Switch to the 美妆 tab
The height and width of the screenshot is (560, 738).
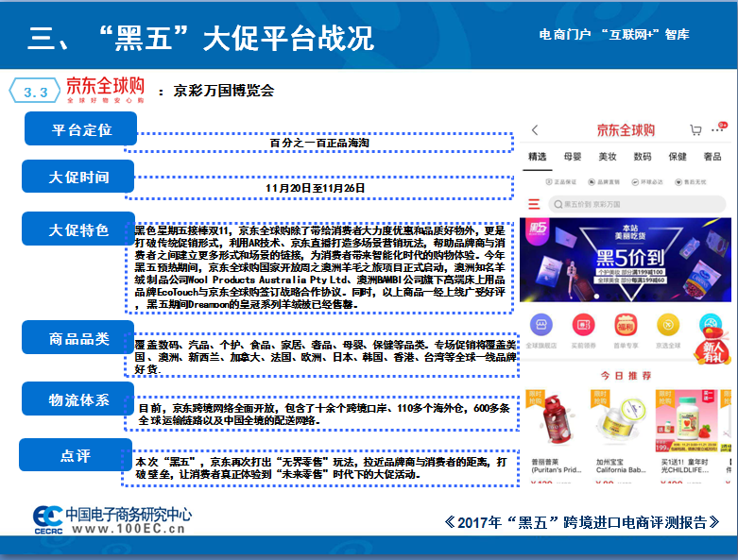click(x=608, y=157)
